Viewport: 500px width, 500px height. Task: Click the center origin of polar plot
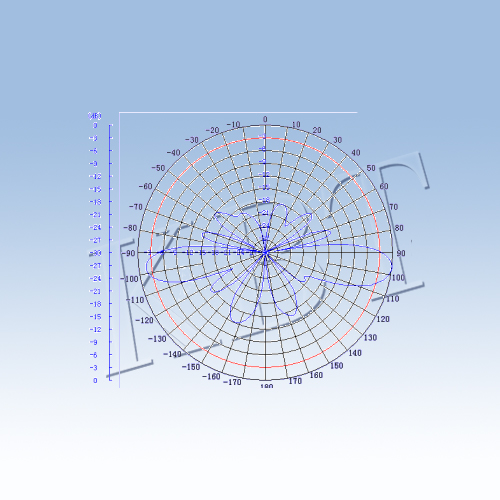click(x=265, y=253)
